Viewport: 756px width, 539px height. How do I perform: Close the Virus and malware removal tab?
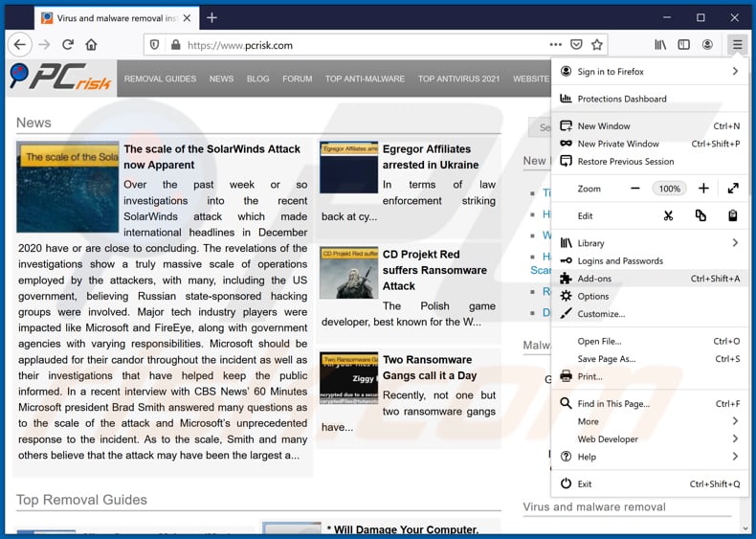pyautogui.click(x=187, y=18)
